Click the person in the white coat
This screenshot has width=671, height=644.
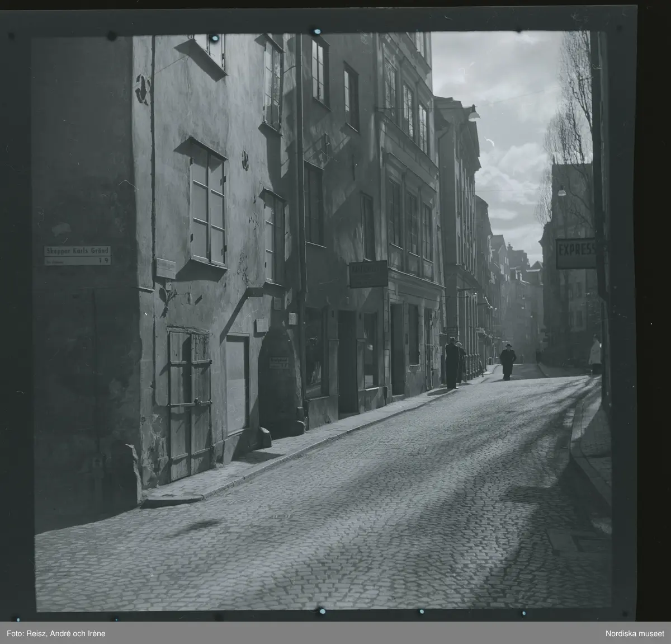click(x=594, y=355)
